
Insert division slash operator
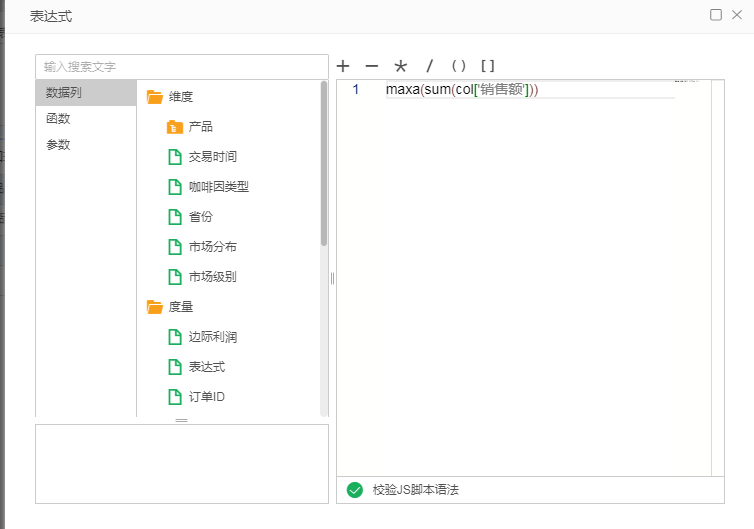pyautogui.click(x=429, y=66)
